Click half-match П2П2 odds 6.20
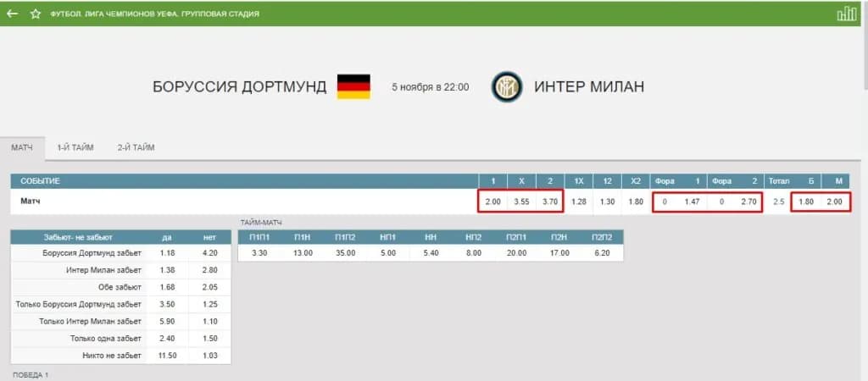This screenshot has height=381, width=868. click(603, 253)
